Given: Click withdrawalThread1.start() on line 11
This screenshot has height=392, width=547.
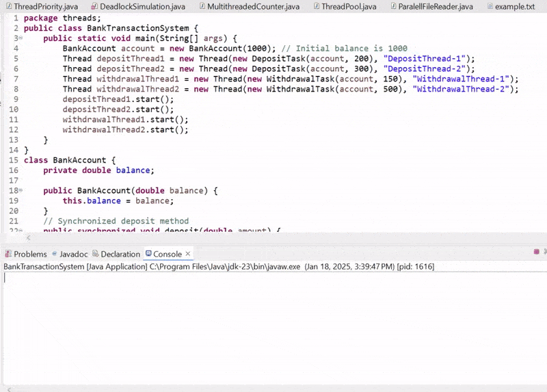Looking at the screenshot, I should pyautogui.click(x=125, y=120).
